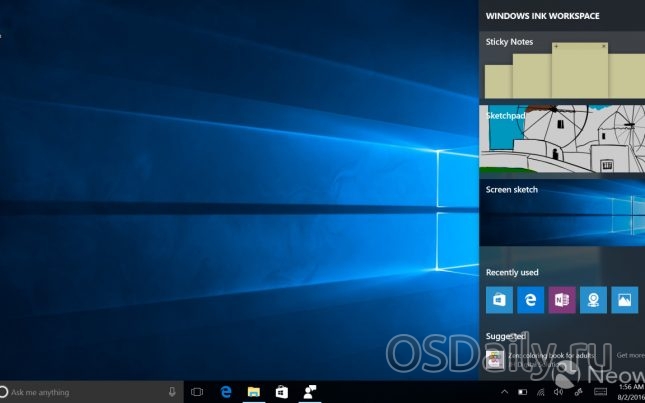Show hidden system tray icons

504,392
